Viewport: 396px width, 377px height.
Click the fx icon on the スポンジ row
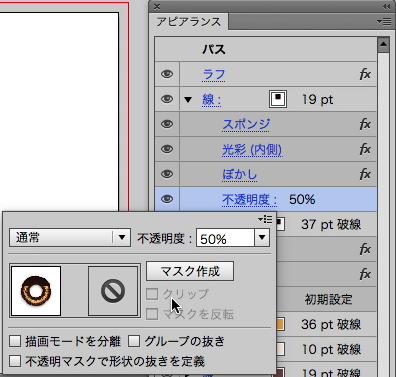click(x=365, y=124)
